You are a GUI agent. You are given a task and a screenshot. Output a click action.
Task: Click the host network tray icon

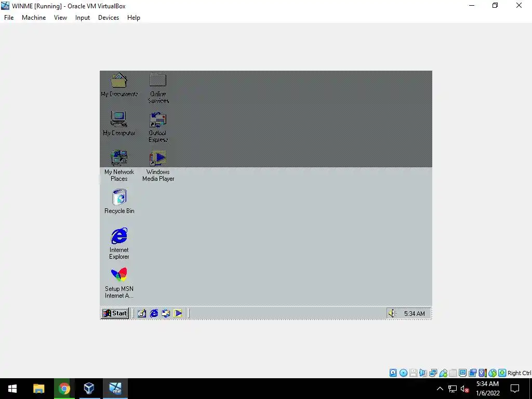pyautogui.click(x=453, y=389)
